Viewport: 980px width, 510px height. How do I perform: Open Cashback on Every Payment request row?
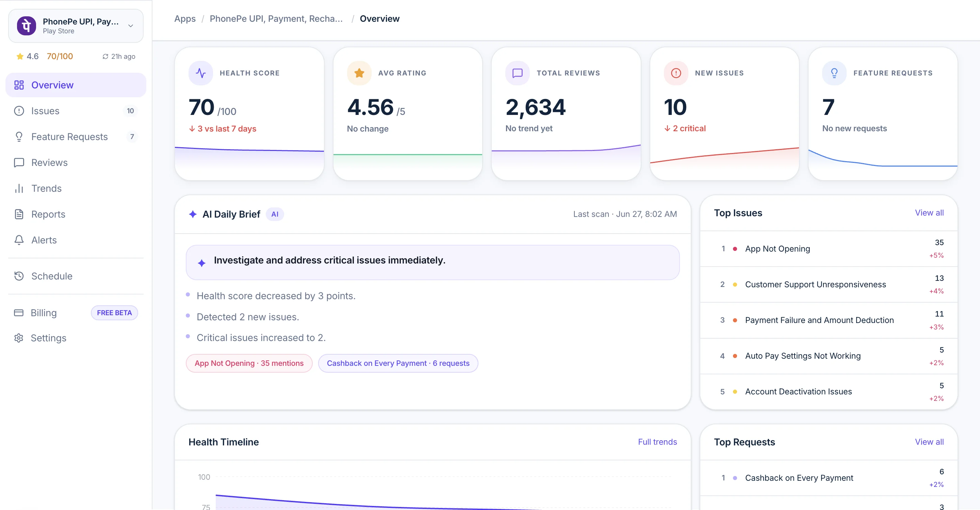click(829, 478)
